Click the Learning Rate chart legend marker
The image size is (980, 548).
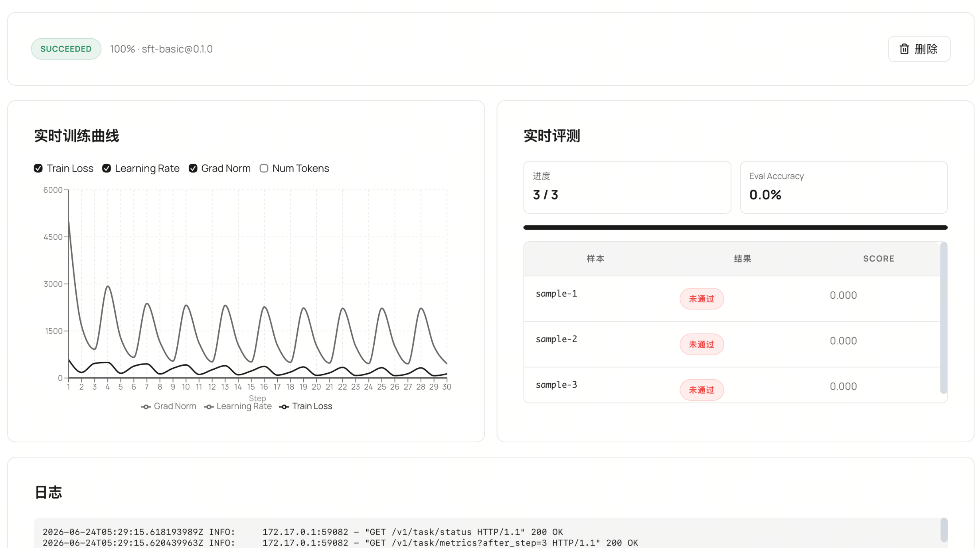(209, 407)
